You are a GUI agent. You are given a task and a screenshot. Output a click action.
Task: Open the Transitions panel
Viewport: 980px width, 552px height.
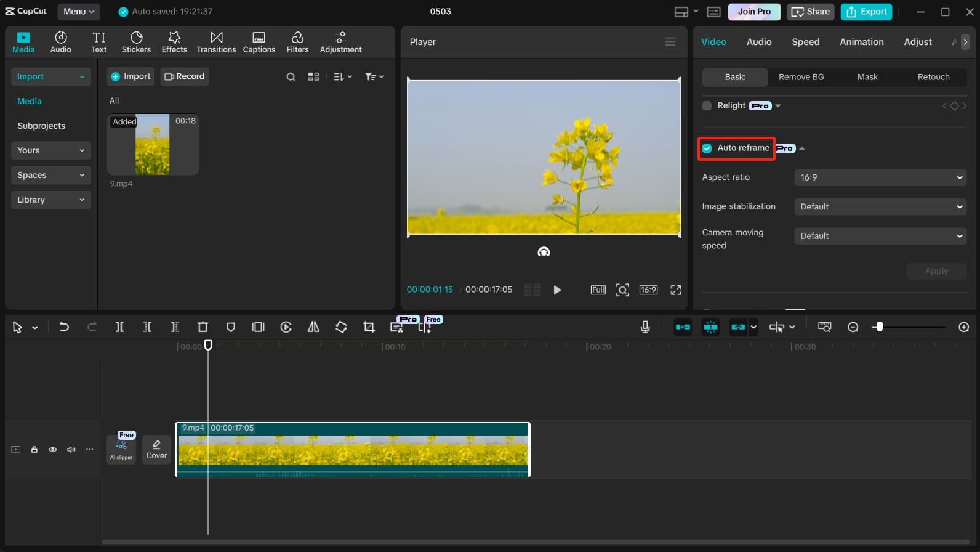pyautogui.click(x=216, y=42)
